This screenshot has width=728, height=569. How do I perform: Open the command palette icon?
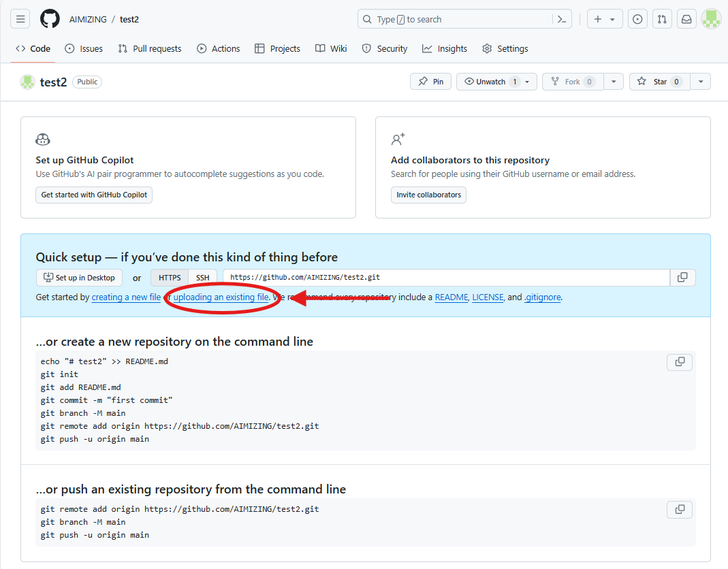point(562,19)
